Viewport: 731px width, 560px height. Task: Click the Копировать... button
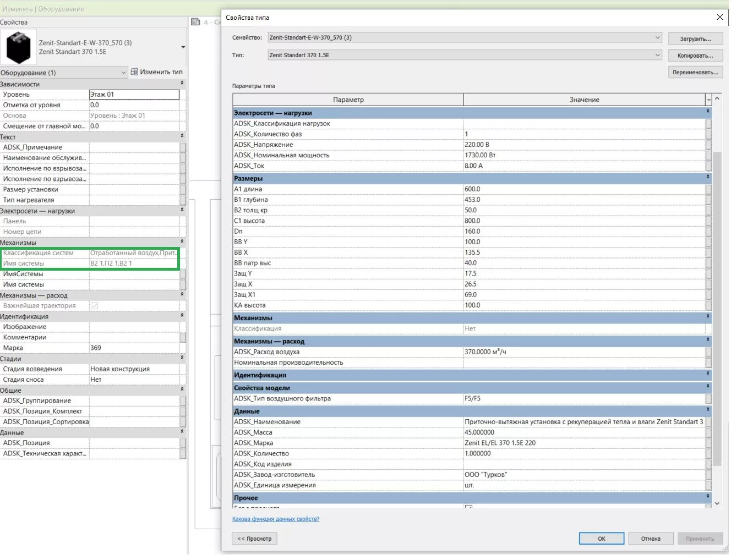pyautogui.click(x=695, y=56)
